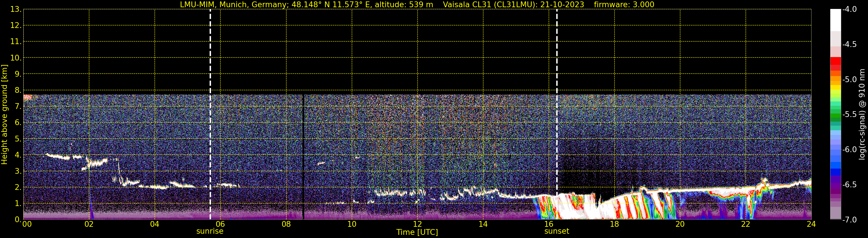Viewport: 868px width, 238px height.
Task: Click the time tick label "18"
Action: click(x=614, y=224)
